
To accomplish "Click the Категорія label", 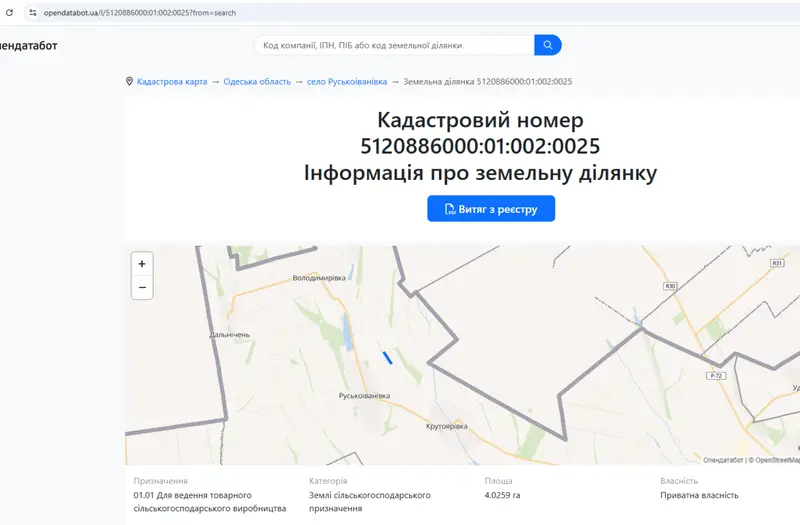I will point(328,481).
